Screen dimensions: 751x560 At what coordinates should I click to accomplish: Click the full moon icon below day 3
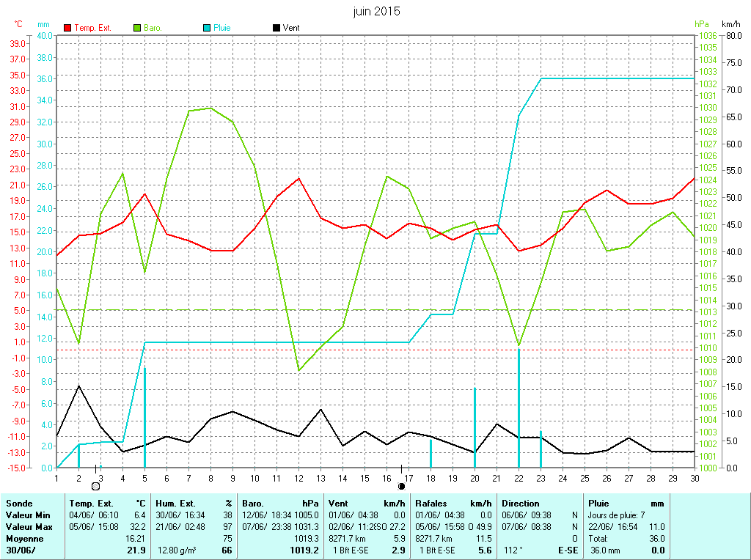(x=96, y=486)
